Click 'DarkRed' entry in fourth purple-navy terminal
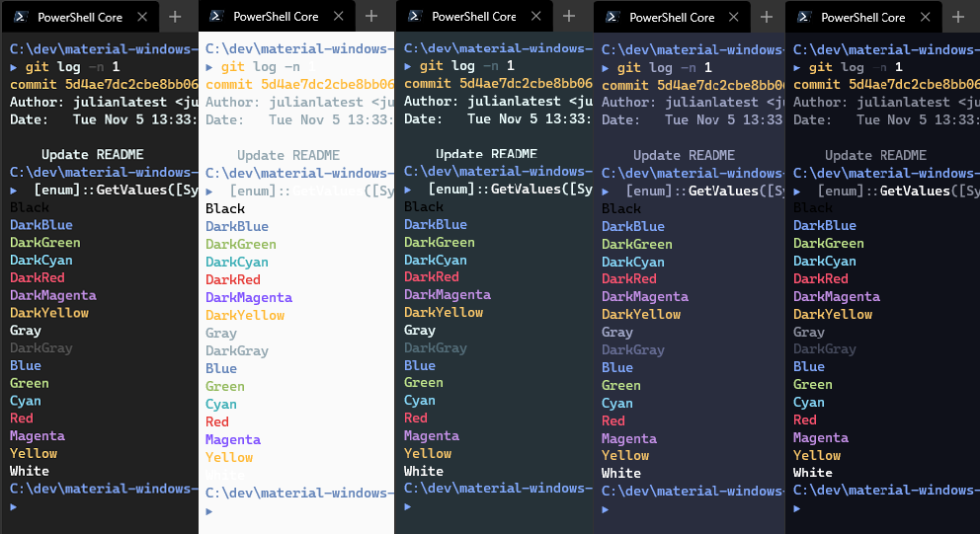This screenshot has width=980, height=534. [629, 278]
